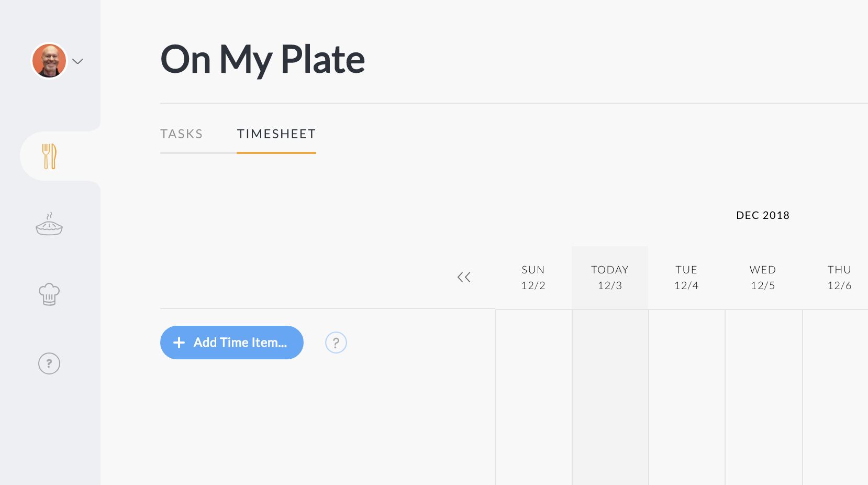Select the SUN 12/2 column header
868x485 pixels.
pyautogui.click(x=533, y=277)
